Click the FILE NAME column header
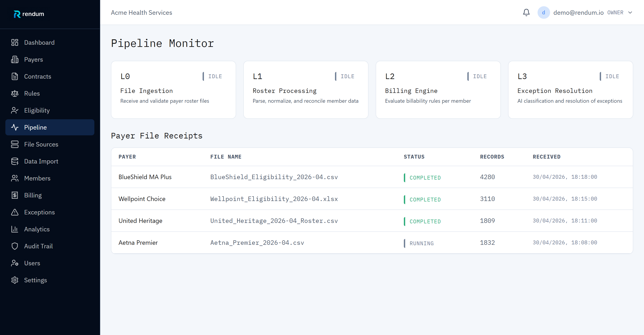The width and height of the screenshot is (644, 335). pyautogui.click(x=226, y=157)
